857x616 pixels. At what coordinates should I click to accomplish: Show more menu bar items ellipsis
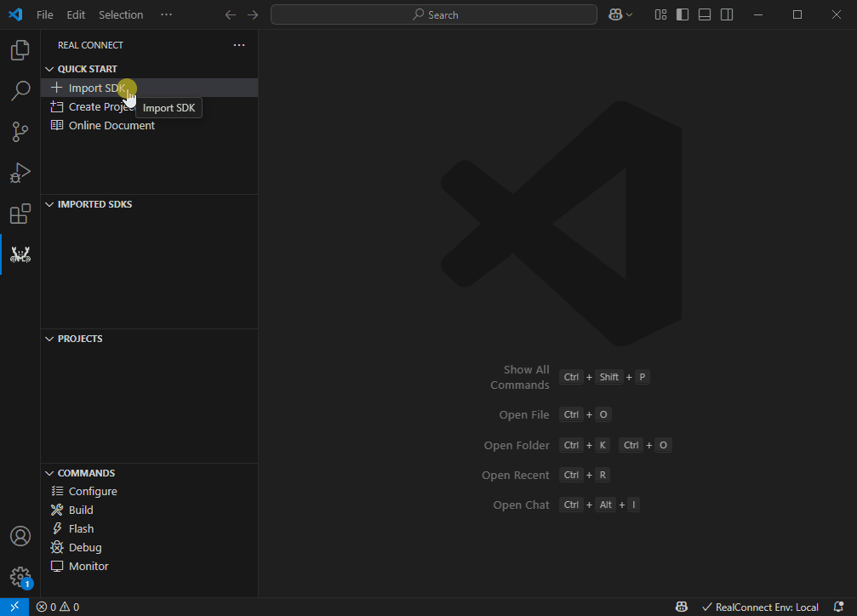pos(166,14)
